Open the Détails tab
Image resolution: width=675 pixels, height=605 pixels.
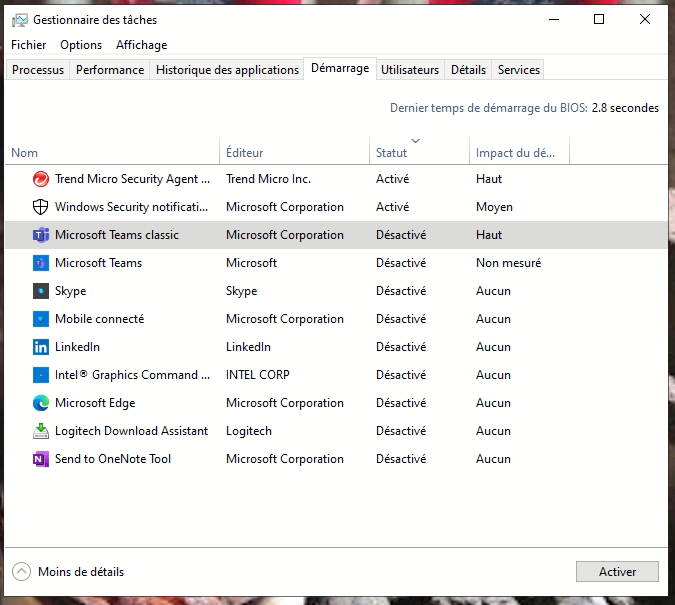(468, 70)
